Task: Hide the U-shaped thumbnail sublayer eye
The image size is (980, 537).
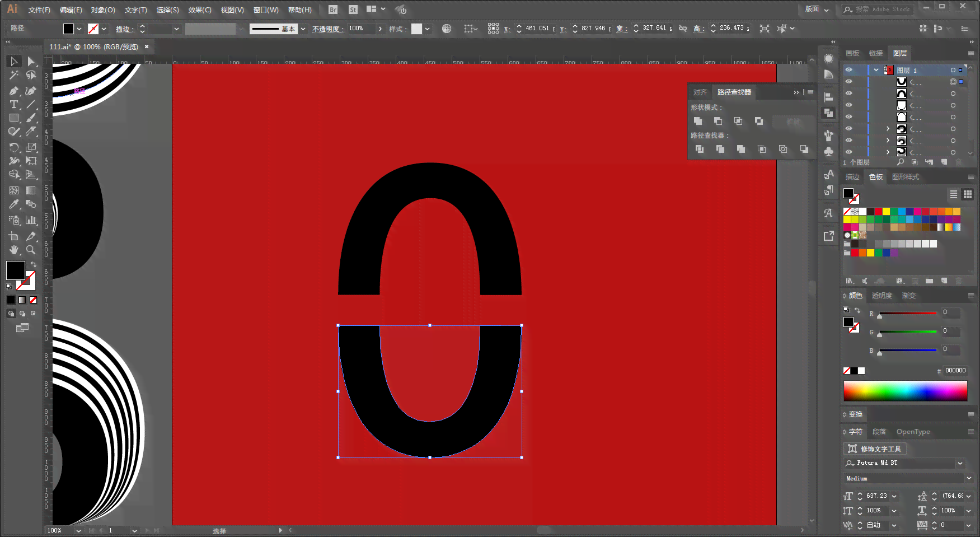Action: tap(849, 82)
